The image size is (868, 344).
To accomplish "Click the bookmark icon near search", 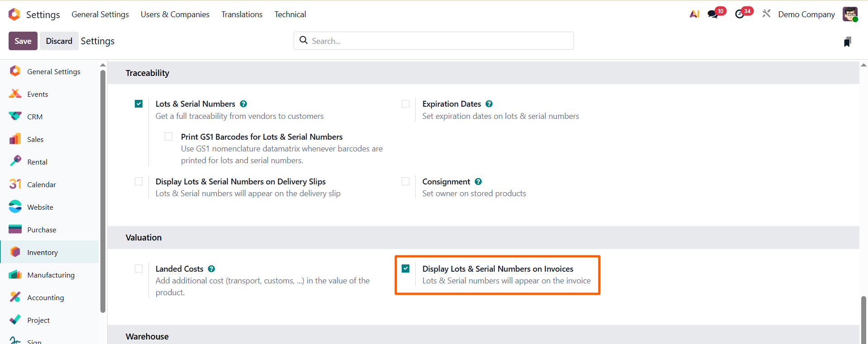I will click(848, 42).
